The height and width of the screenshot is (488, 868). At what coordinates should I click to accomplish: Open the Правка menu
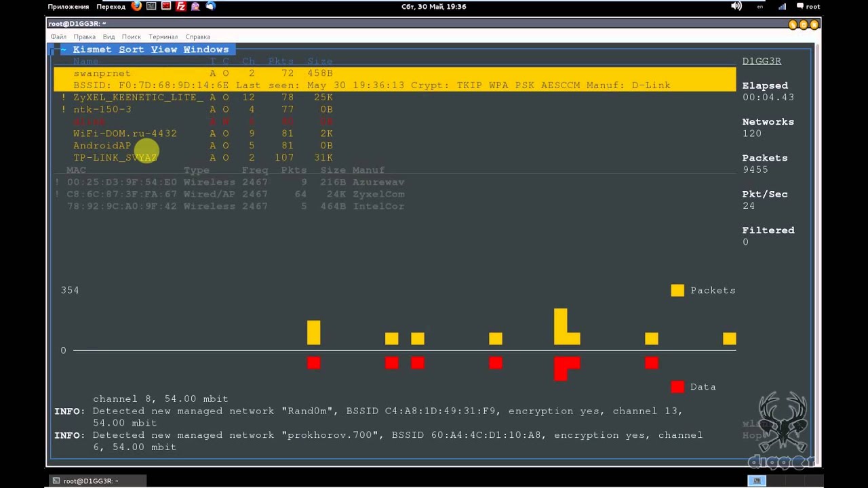[85, 37]
